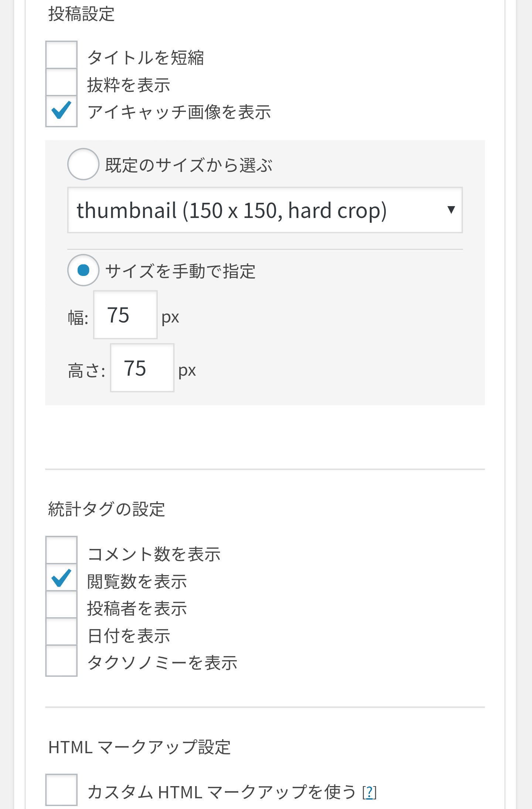Enable カスタム HTML マークアップを使う checkbox
The height and width of the screenshot is (809, 532).
pyautogui.click(x=61, y=790)
